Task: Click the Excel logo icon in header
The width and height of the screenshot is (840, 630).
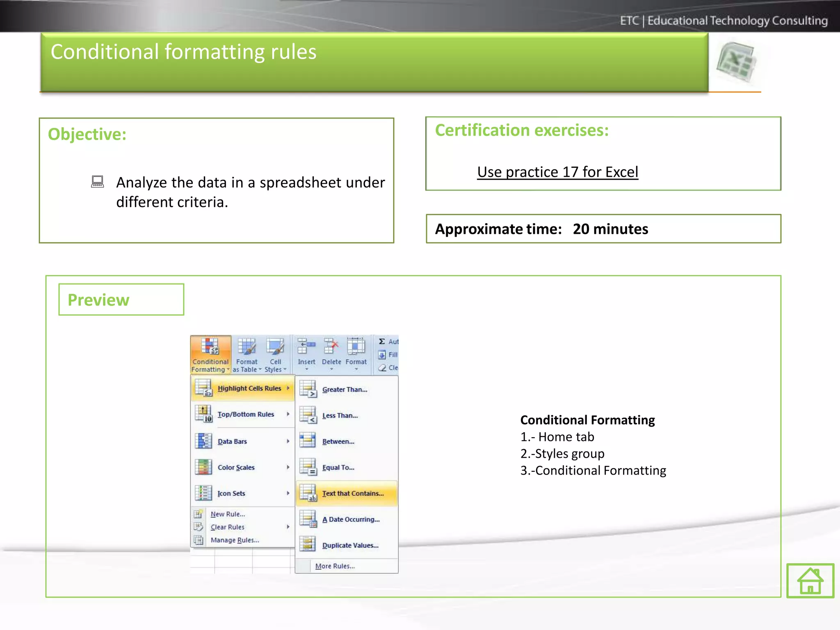Action: pos(736,62)
